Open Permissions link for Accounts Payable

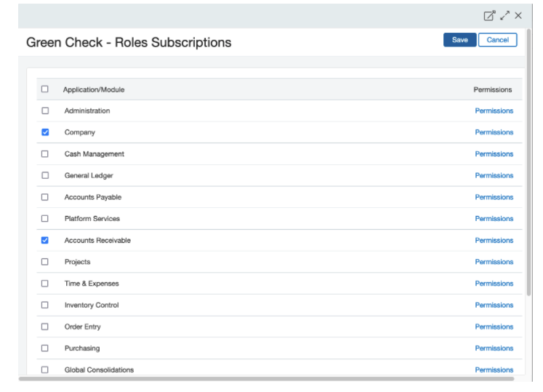(x=494, y=197)
